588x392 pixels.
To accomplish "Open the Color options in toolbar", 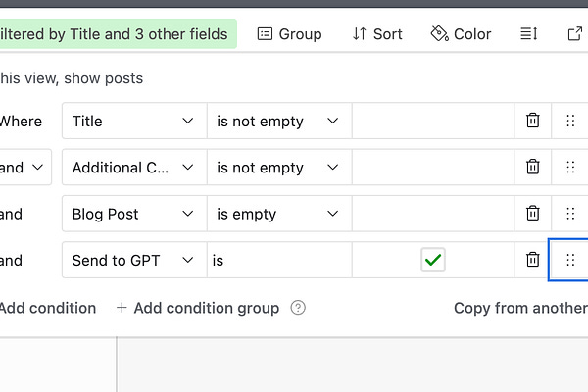I will 461,34.
